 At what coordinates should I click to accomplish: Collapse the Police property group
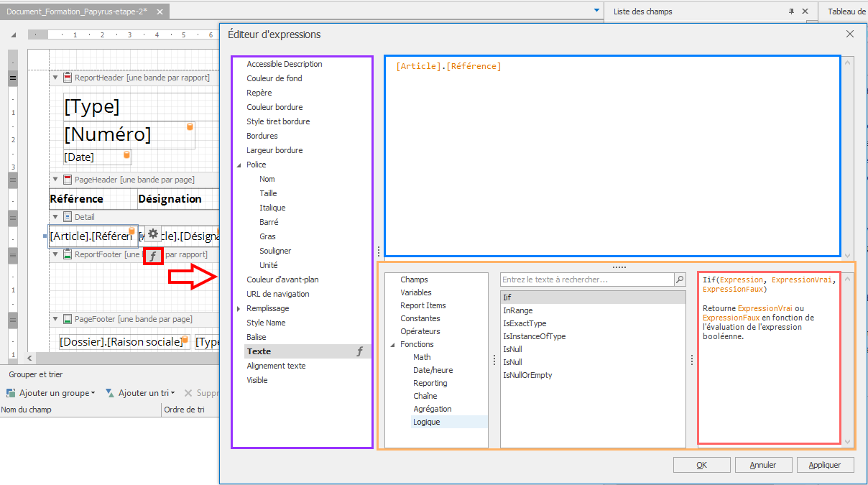pyautogui.click(x=239, y=165)
